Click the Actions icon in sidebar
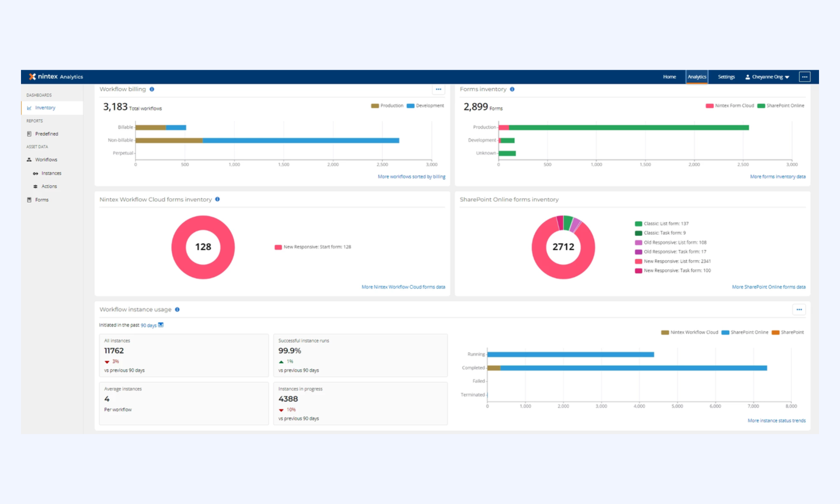This screenshot has width=840, height=504. [36, 186]
